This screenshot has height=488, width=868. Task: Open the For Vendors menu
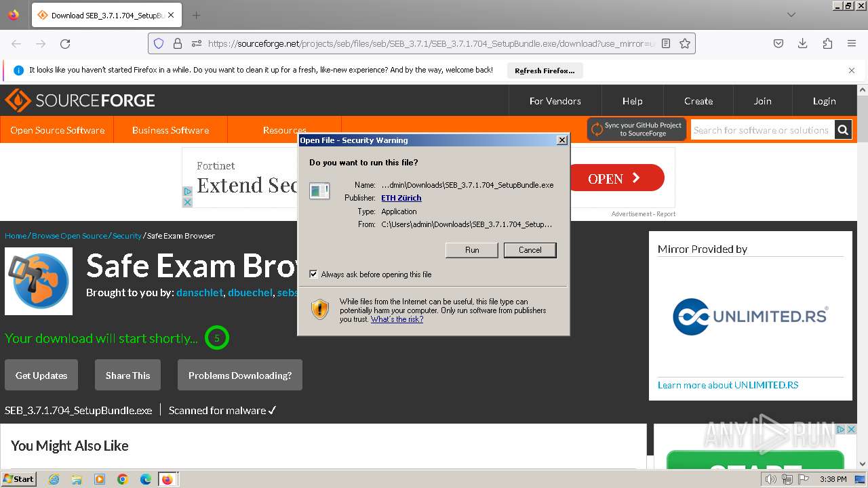tap(555, 101)
